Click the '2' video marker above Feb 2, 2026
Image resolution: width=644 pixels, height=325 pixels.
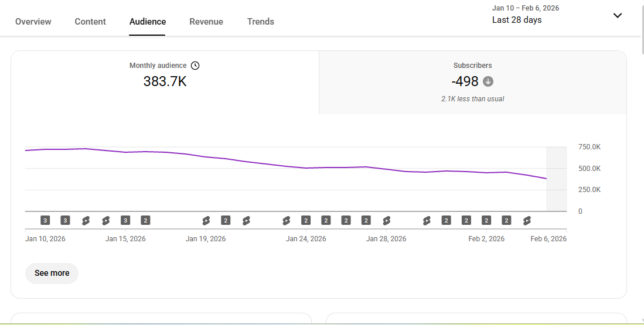point(486,220)
